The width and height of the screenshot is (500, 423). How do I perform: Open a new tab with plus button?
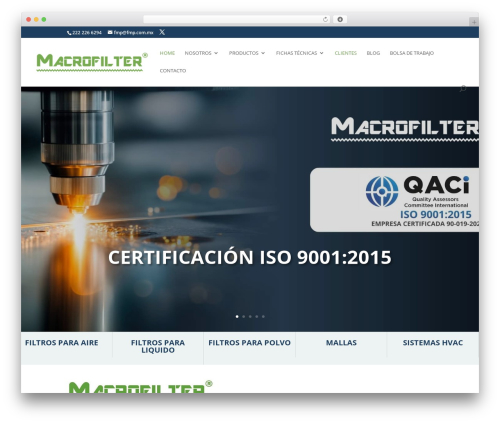(x=474, y=22)
